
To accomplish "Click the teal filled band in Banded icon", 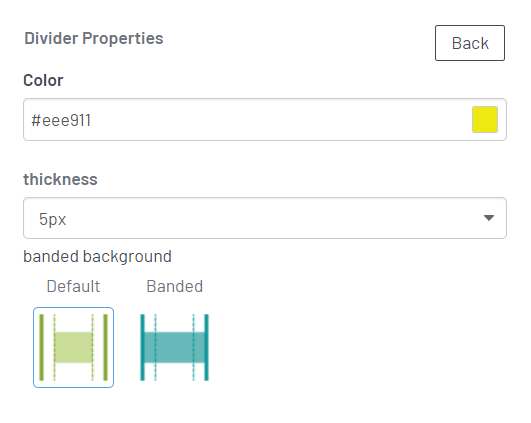I will click(174, 347).
